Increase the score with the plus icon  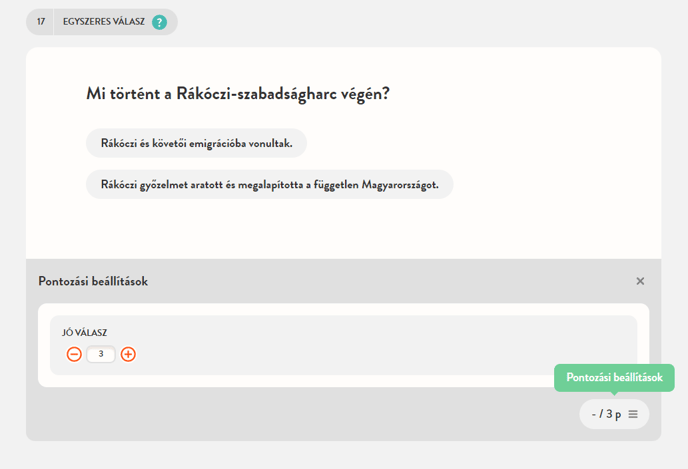click(x=128, y=354)
